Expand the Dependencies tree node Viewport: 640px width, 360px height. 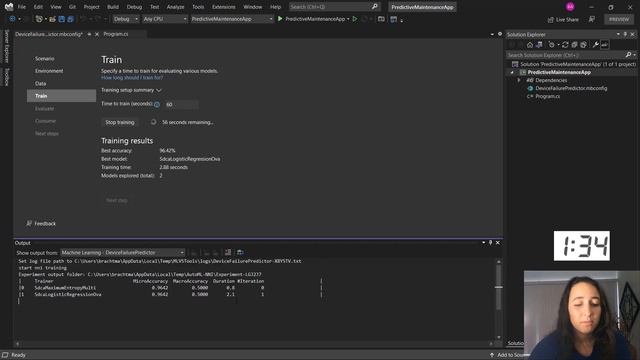tap(519, 80)
